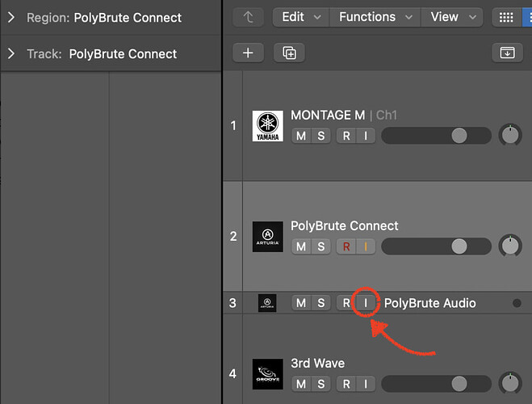Solo the 3rd Wave track
The image size is (532, 404).
[x=321, y=384]
